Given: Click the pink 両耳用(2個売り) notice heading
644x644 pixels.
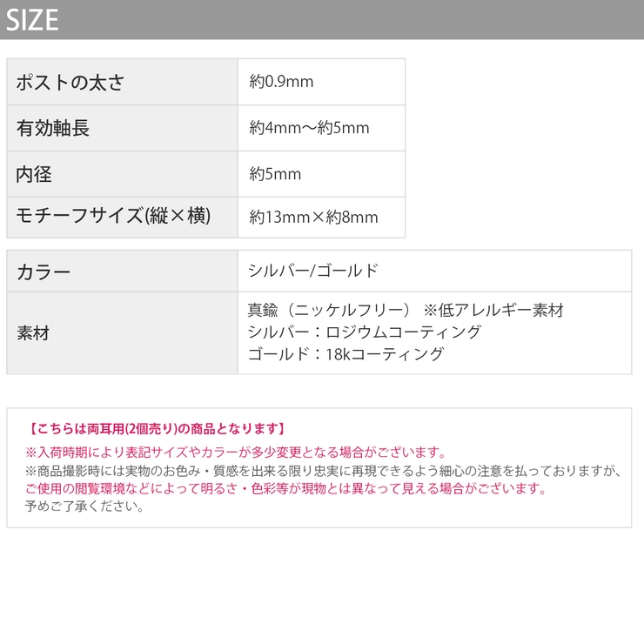Looking at the screenshot, I should pyautogui.click(x=157, y=429).
